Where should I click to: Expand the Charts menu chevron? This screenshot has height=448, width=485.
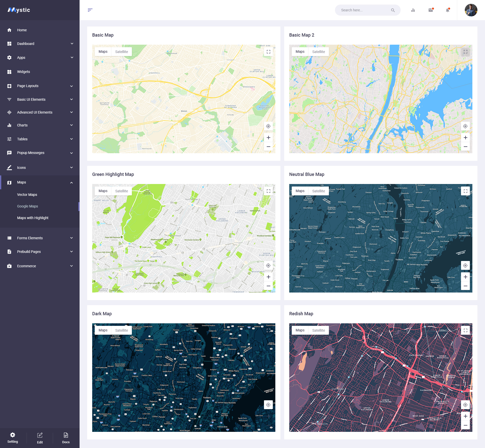tap(71, 125)
